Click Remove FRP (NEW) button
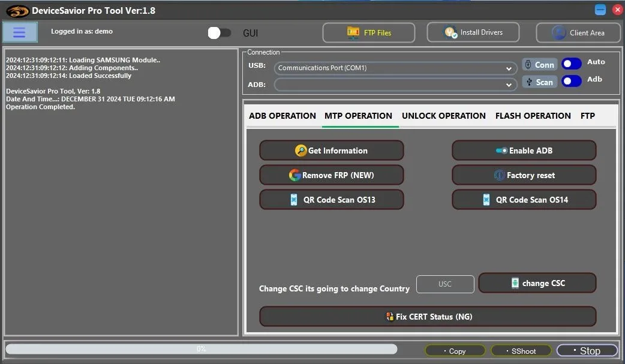The width and height of the screenshot is (625, 364). (x=332, y=175)
